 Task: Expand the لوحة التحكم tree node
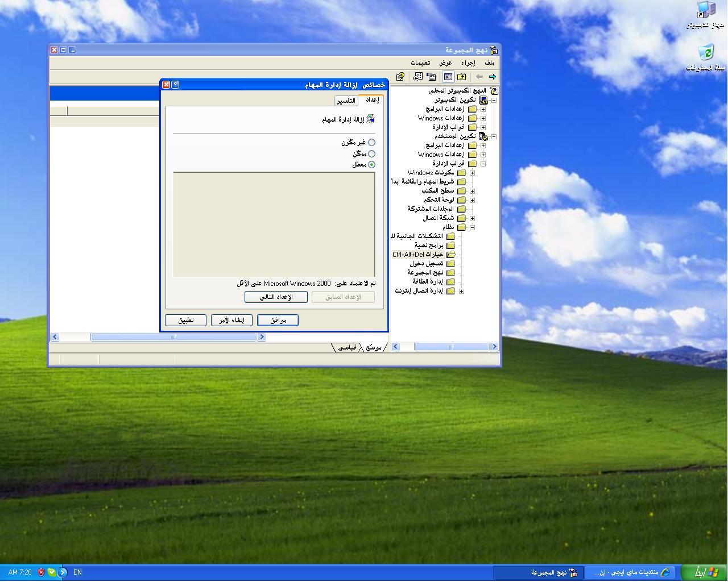tap(472, 200)
